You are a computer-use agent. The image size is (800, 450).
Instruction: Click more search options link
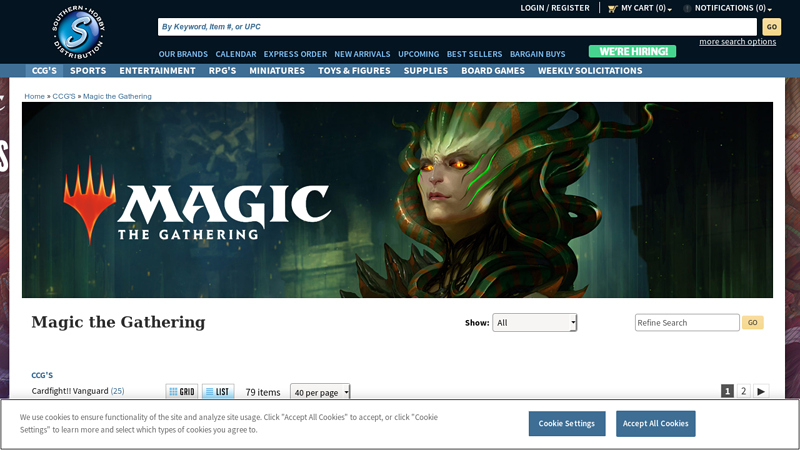click(x=737, y=42)
